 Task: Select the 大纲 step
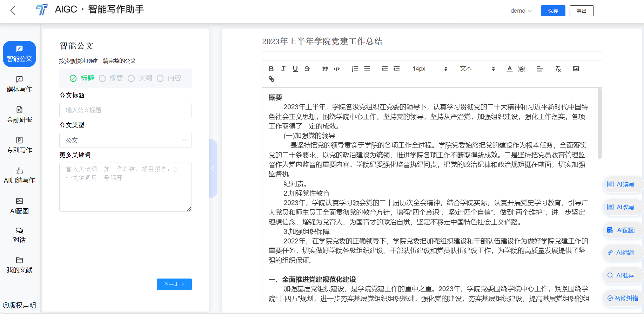point(140,78)
